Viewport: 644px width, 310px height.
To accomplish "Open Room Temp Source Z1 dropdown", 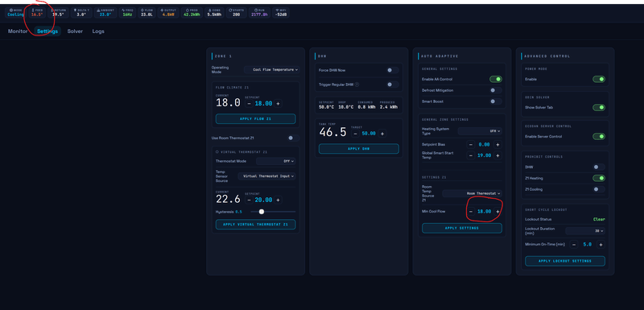I will (472, 193).
